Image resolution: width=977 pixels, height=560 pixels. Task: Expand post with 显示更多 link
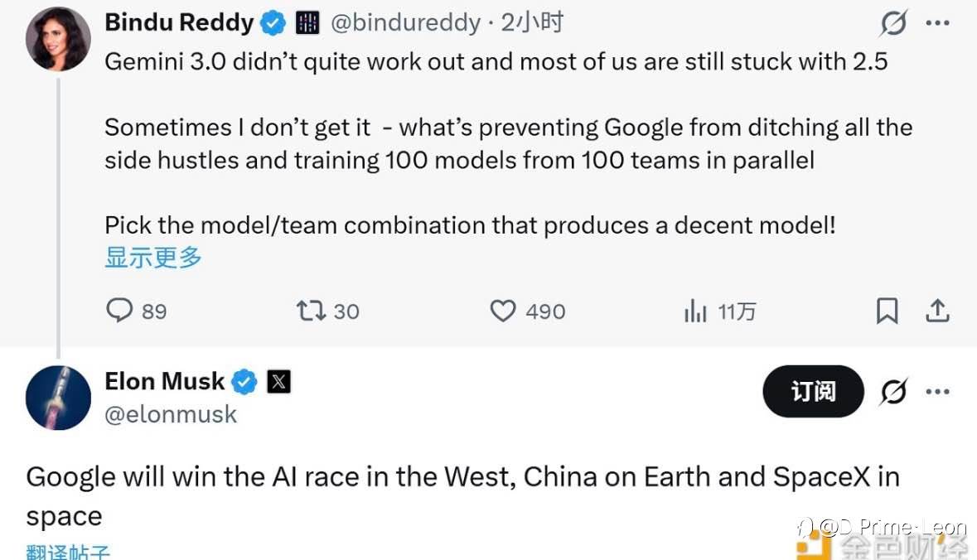pos(153,257)
